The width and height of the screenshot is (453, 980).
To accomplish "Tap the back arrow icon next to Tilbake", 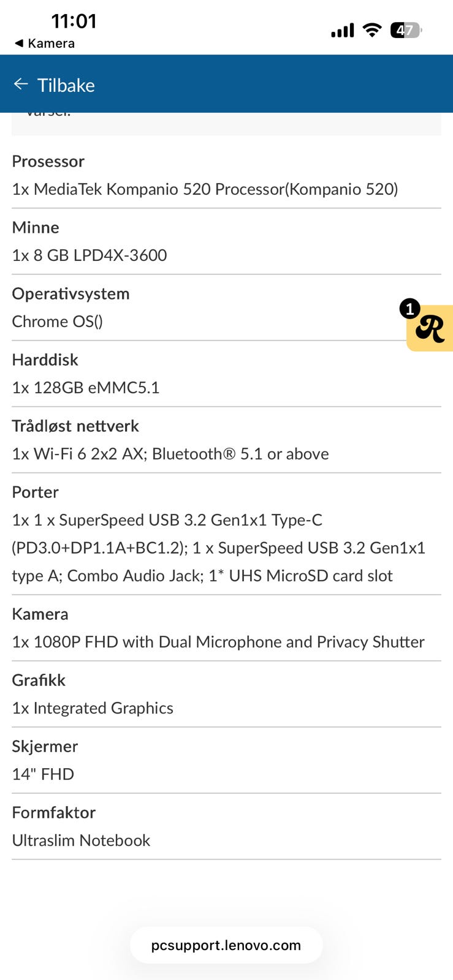I will (21, 85).
